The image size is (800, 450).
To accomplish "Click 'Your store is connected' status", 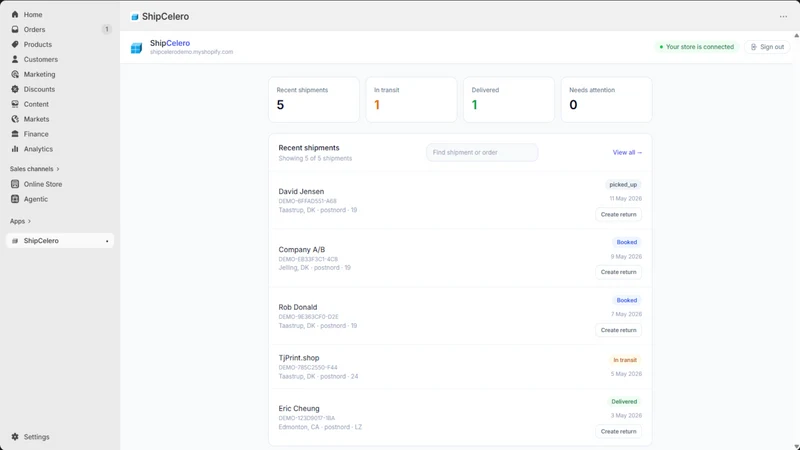I will click(x=696, y=47).
